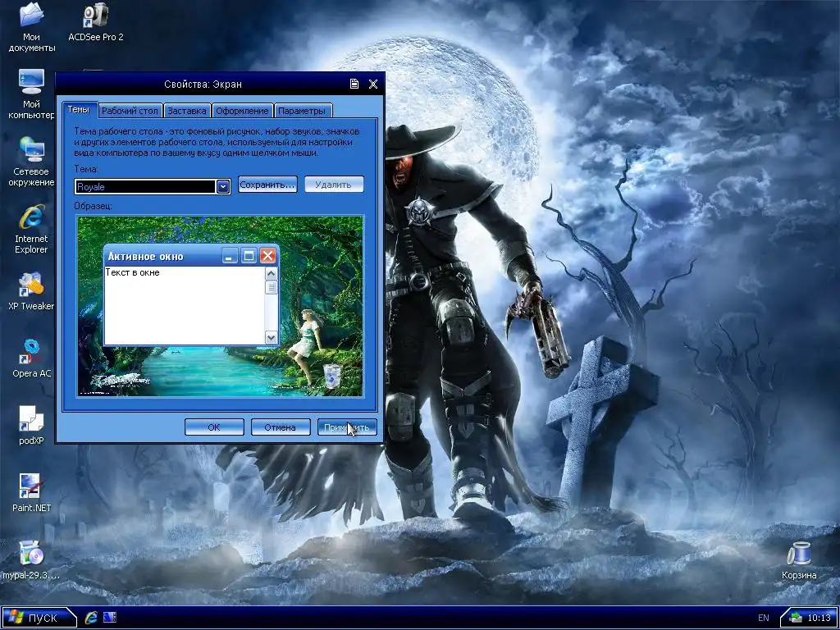Close the Свойства: Экран dialog
The height and width of the screenshot is (630, 840).
point(373,84)
